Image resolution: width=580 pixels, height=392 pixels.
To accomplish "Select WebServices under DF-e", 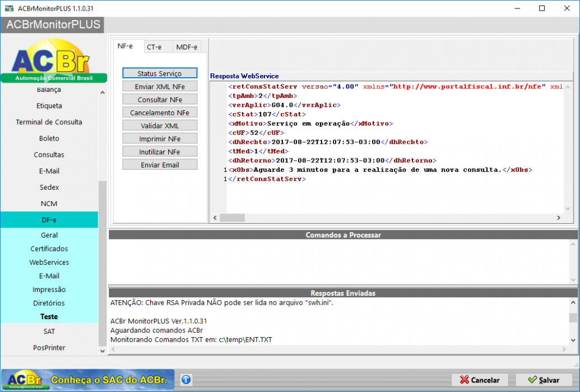I will pos(49,262).
